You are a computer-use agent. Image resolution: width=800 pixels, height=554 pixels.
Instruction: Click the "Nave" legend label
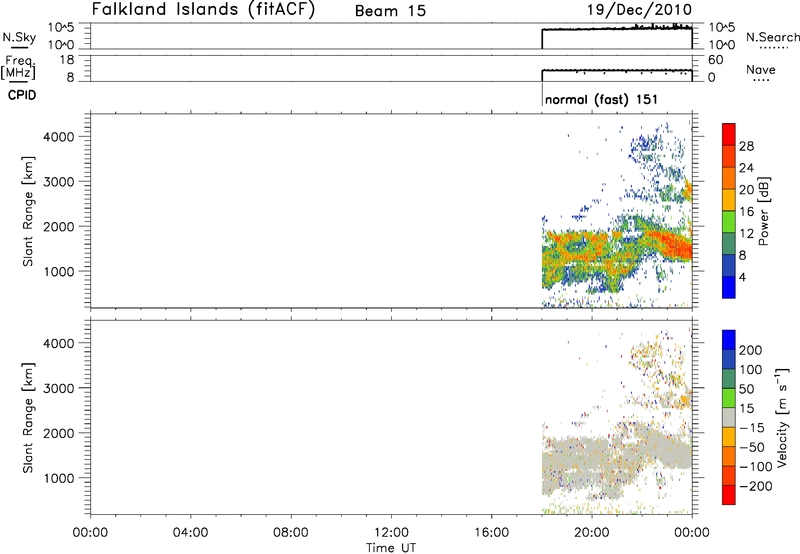point(761,69)
